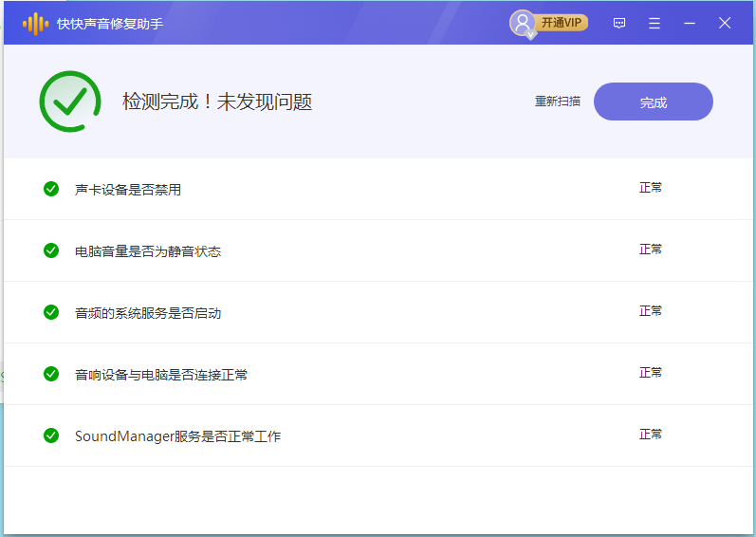
Task: Click green check beside 电脑音量是否为静音状态
Action: click(51, 250)
